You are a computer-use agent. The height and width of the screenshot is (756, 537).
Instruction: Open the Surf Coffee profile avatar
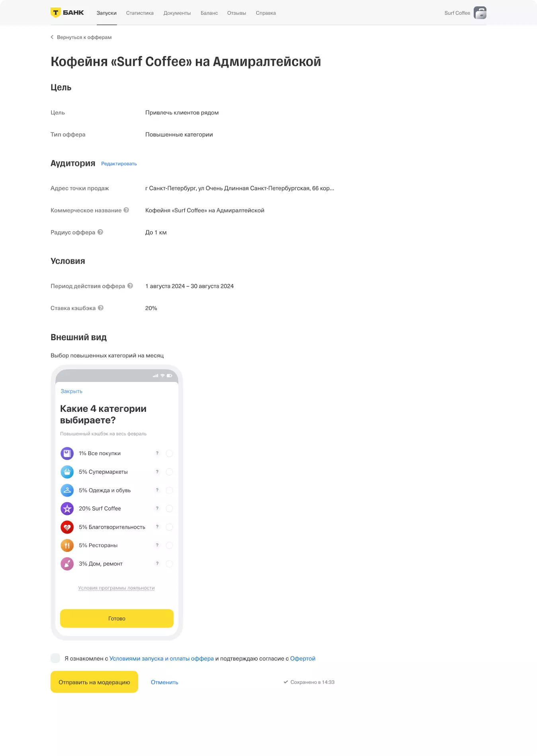pyautogui.click(x=480, y=13)
